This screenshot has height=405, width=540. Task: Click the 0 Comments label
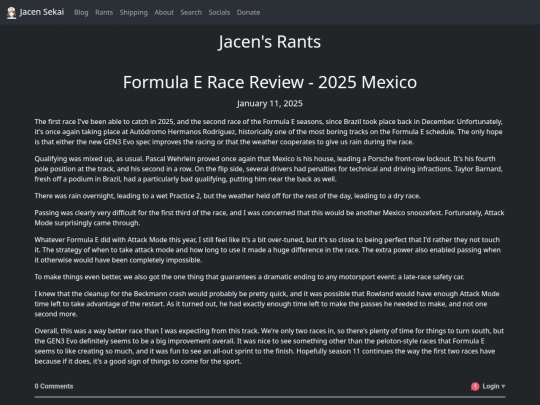click(x=54, y=386)
